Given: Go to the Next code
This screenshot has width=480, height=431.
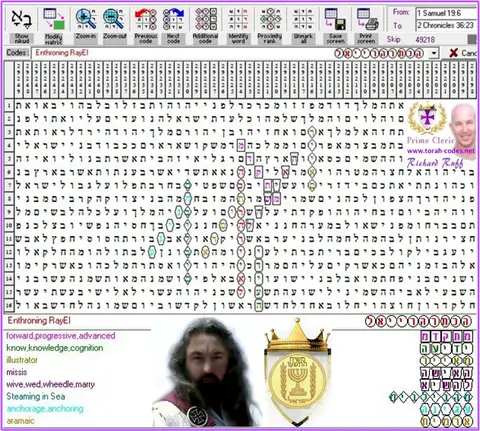Looking at the screenshot, I should (x=173, y=19).
